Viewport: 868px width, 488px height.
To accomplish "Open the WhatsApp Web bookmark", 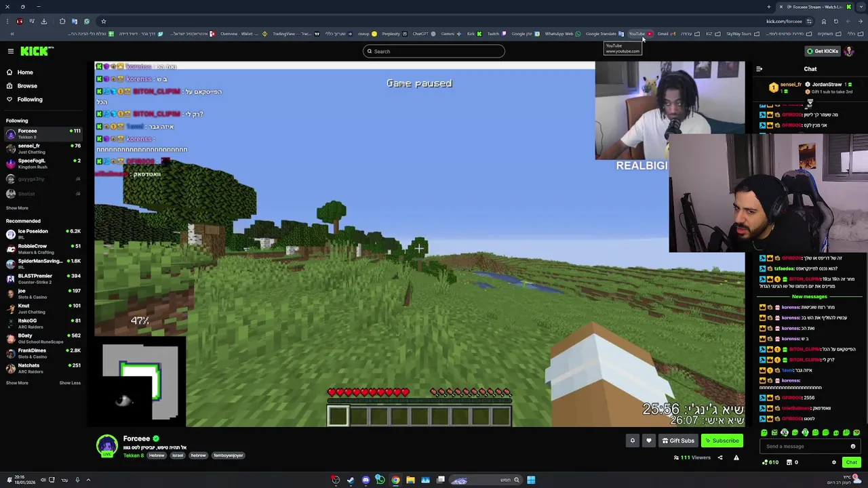I will [x=561, y=33].
